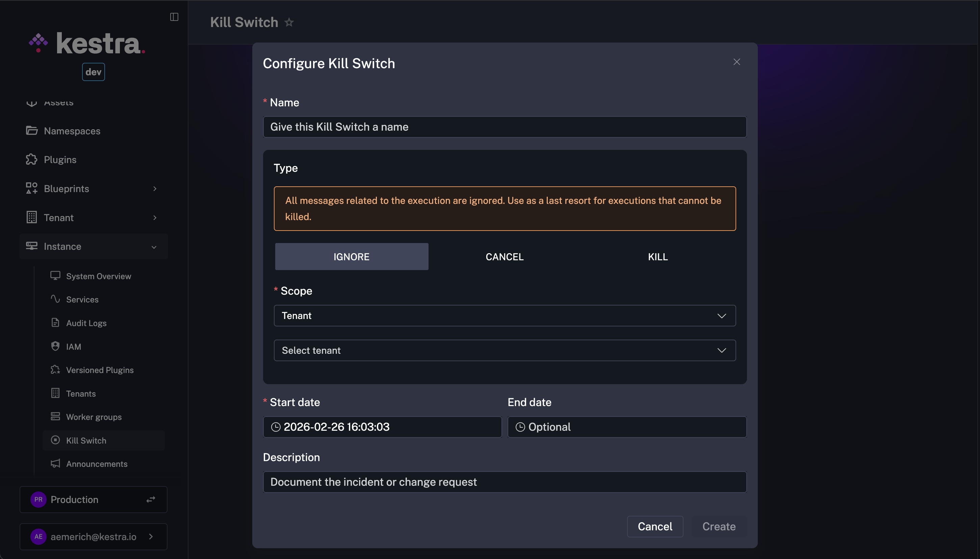
Task: Open the Select tenant dropdown
Action: (504, 350)
